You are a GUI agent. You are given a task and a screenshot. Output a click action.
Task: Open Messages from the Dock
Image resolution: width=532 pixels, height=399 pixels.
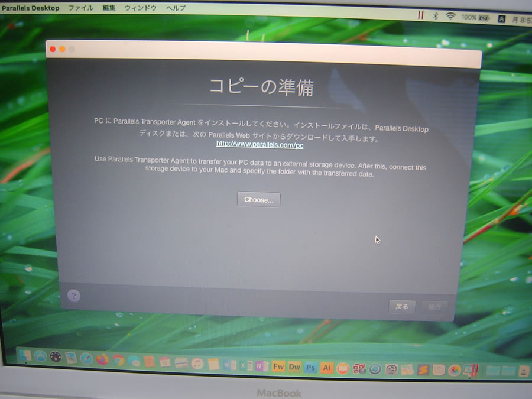click(134, 361)
